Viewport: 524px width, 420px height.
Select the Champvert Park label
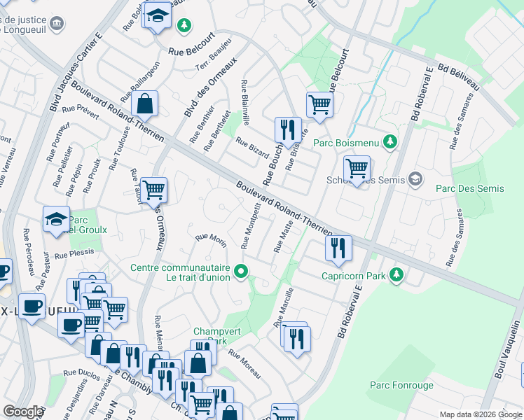coord(217,336)
